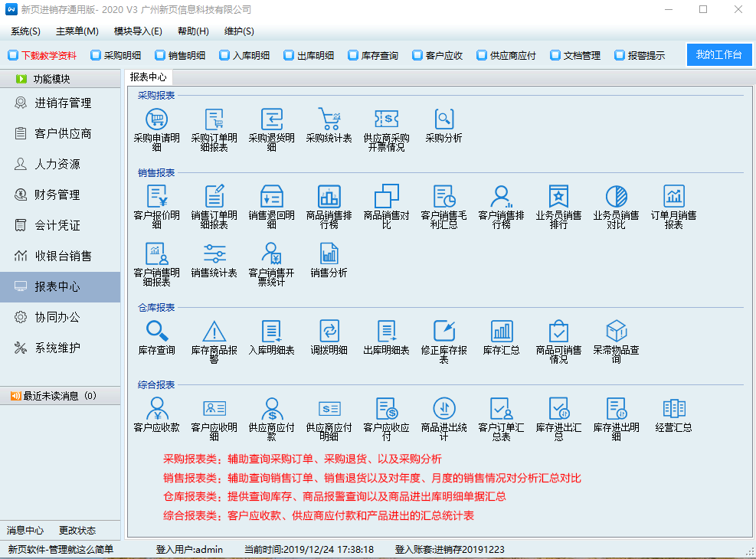
Task: Open 采购订单明细报表 report
Action: point(214,119)
